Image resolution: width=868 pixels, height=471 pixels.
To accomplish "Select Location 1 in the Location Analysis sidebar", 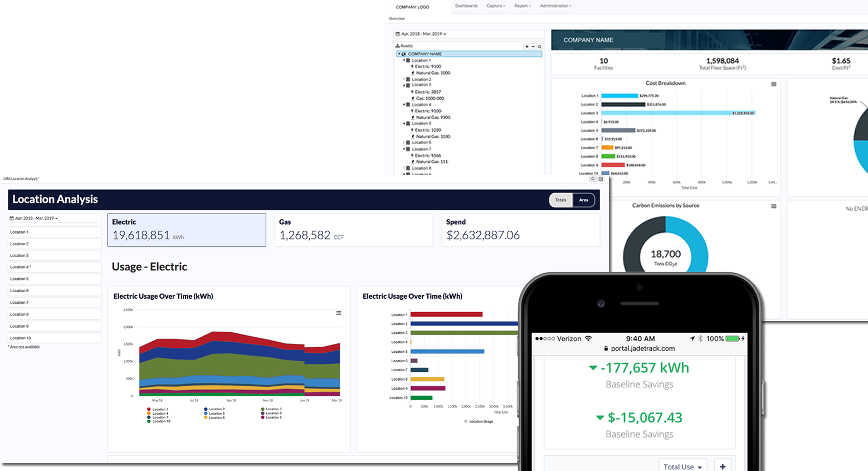I will [x=55, y=232].
